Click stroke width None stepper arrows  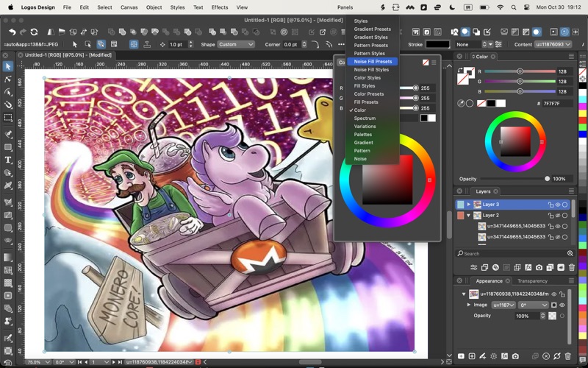[484, 44]
